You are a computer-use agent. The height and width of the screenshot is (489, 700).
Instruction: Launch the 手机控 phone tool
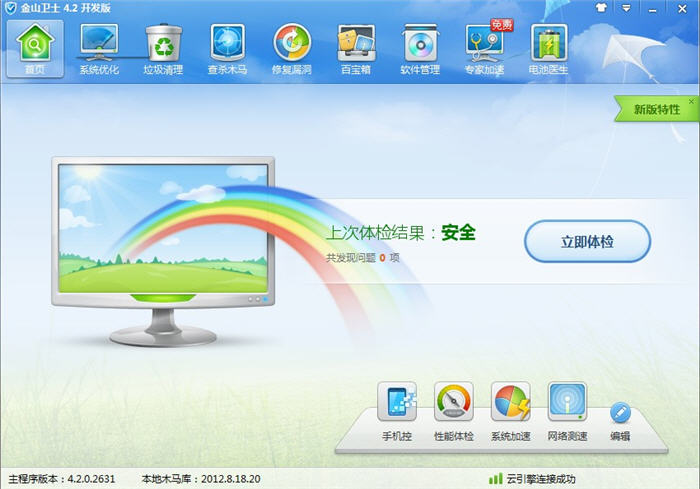[x=397, y=412]
